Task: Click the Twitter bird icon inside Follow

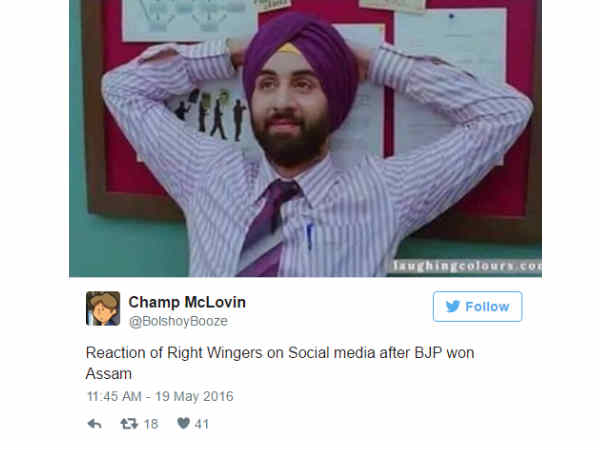Action: (x=453, y=306)
